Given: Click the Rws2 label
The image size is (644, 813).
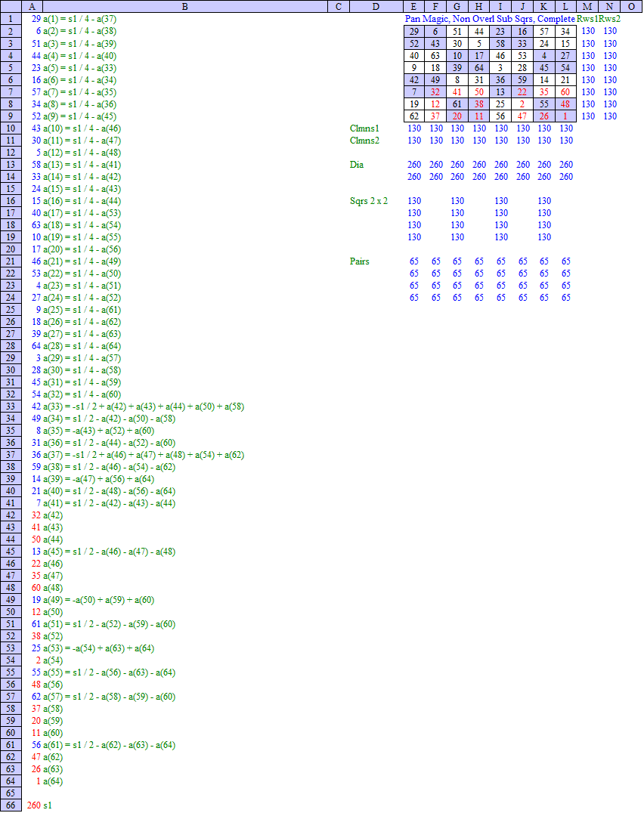Looking at the screenshot, I should [609, 19].
